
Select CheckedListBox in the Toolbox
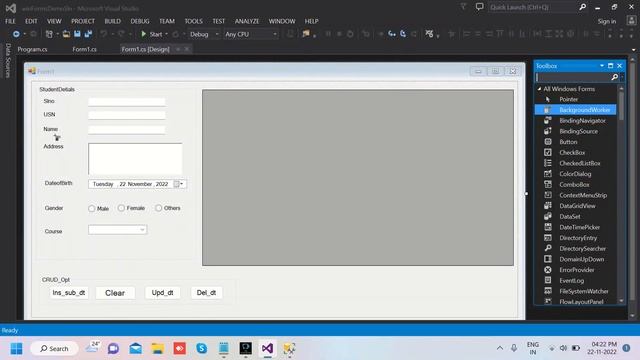576,163
